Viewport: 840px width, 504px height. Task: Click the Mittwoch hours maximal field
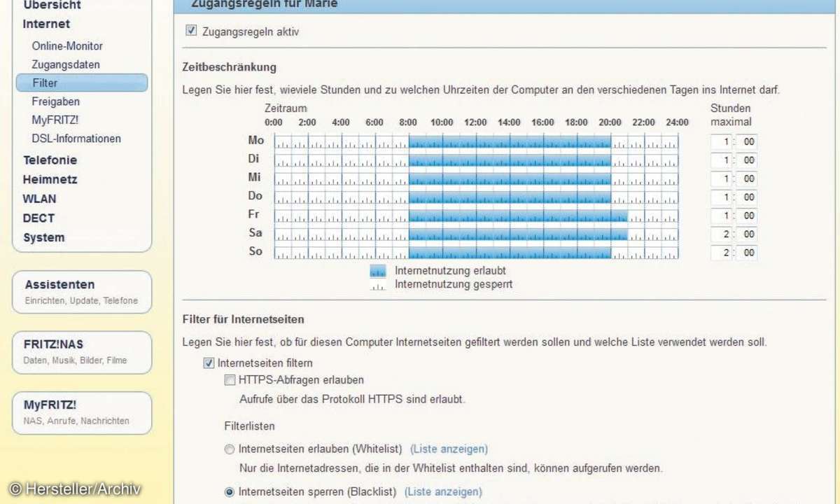tap(721, 179)
